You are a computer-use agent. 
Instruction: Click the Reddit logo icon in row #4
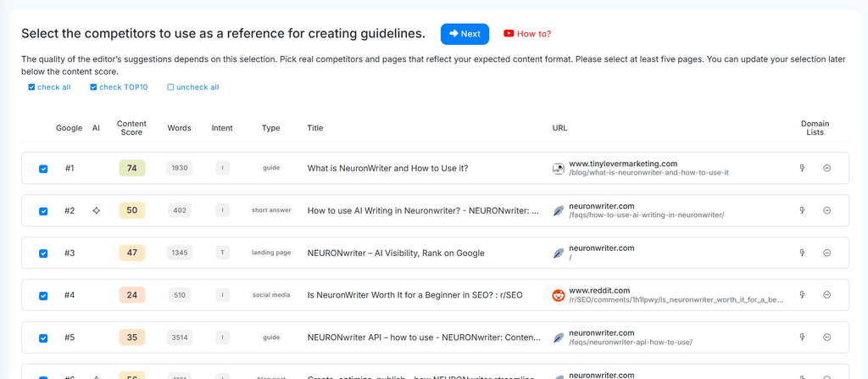click(x=558, y=295)
